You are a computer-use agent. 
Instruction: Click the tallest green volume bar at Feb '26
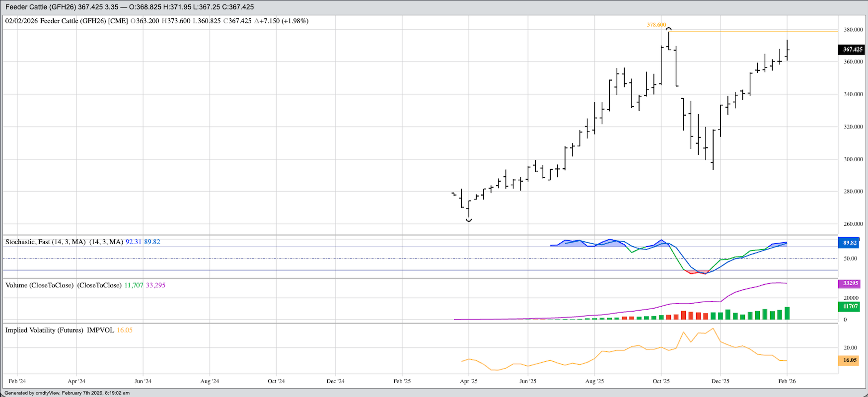click(787, 313)
